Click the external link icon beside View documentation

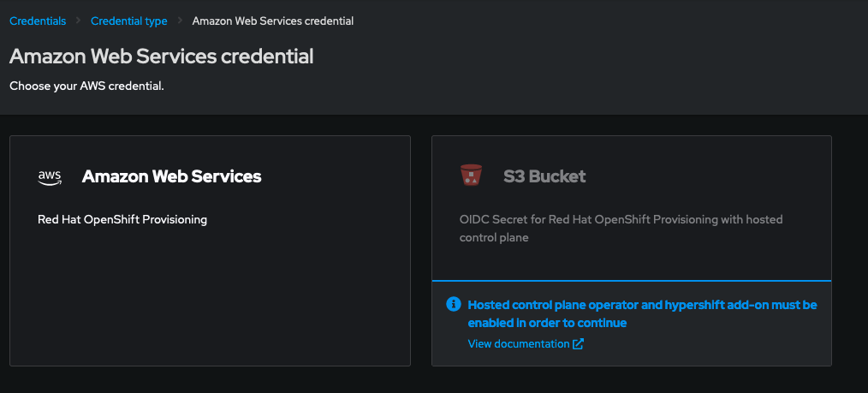point(579,344)
